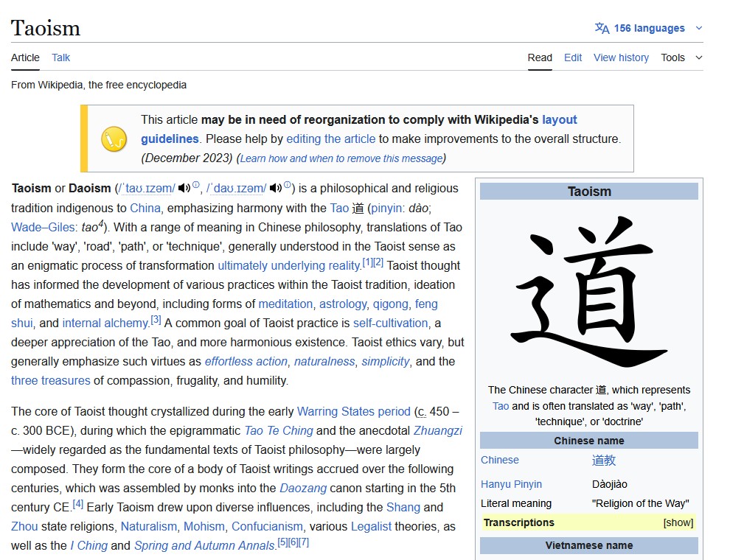This screenshot has width=730, height=560.
Task: Jump to citation [5]
Action: click(x=282, y=542)
